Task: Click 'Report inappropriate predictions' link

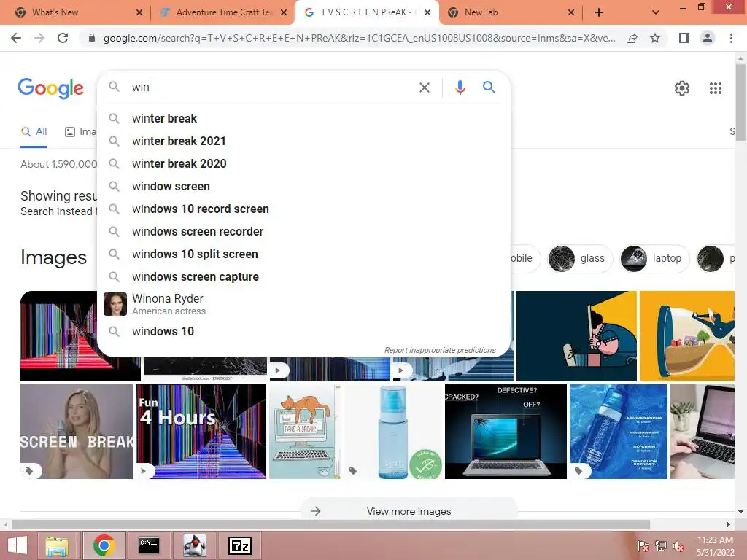Action: click(x=440, y=350)
